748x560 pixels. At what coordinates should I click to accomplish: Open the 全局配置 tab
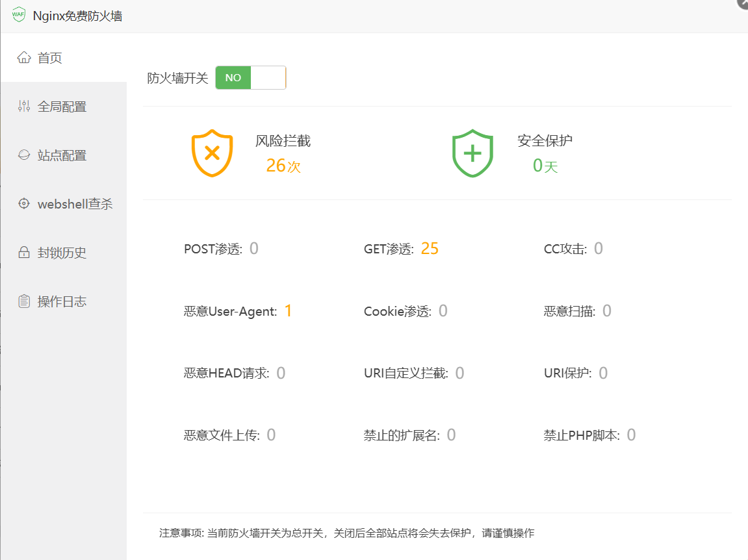62,107
